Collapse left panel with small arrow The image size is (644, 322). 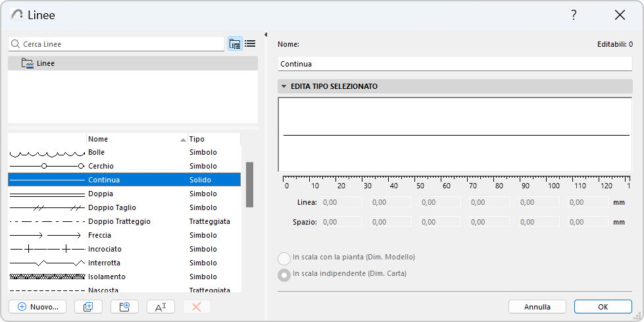coord(266,34)
